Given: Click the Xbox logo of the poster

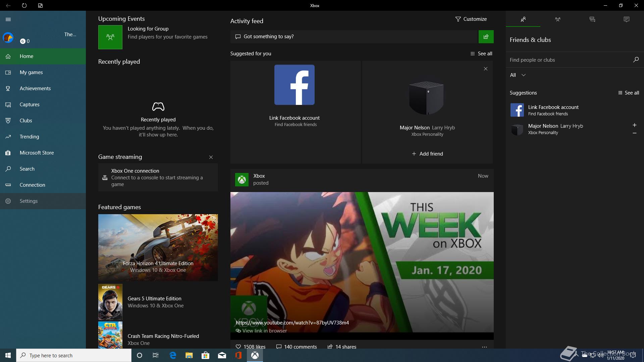Looking at the screenshot, I should 242,180.
